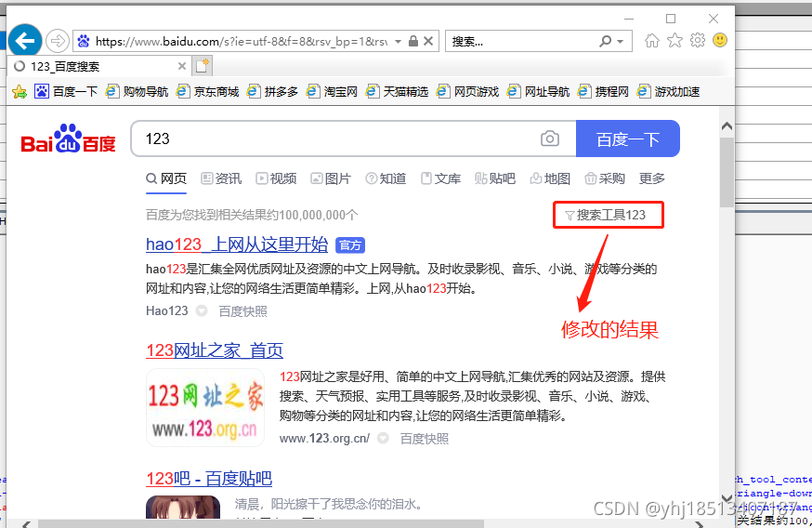
Task: Open 游戏加速 favorites bookmark
Action: pyautogui.click(x=668, y=92)
